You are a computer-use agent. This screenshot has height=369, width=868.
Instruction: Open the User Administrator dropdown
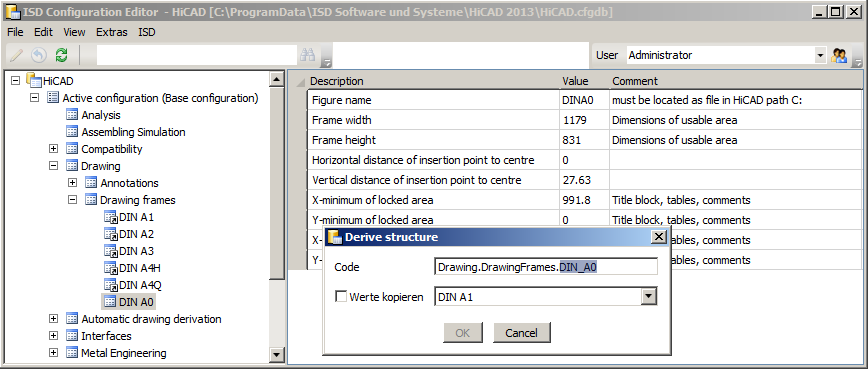coord(820,55)
